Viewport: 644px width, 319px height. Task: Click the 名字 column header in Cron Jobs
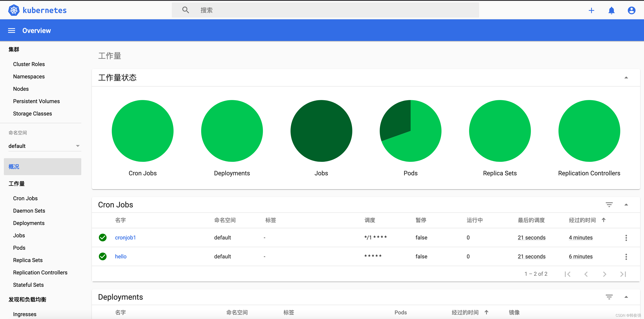(120, 220)
